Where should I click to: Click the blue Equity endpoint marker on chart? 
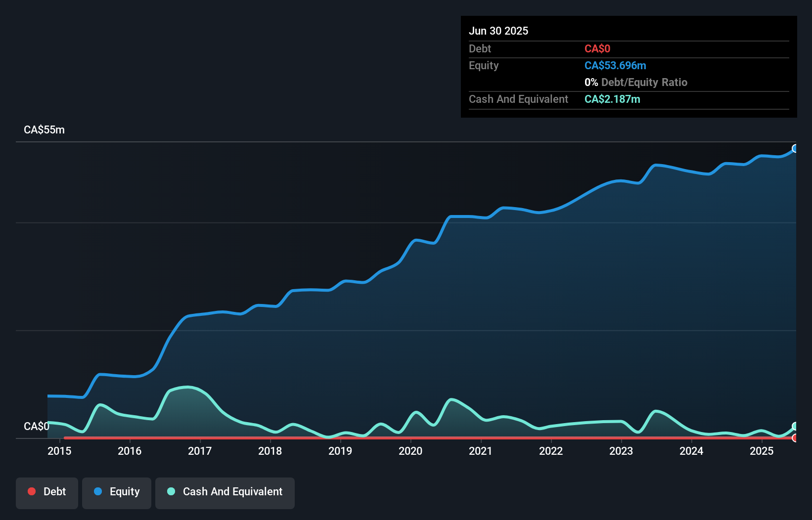coord(795,149)
